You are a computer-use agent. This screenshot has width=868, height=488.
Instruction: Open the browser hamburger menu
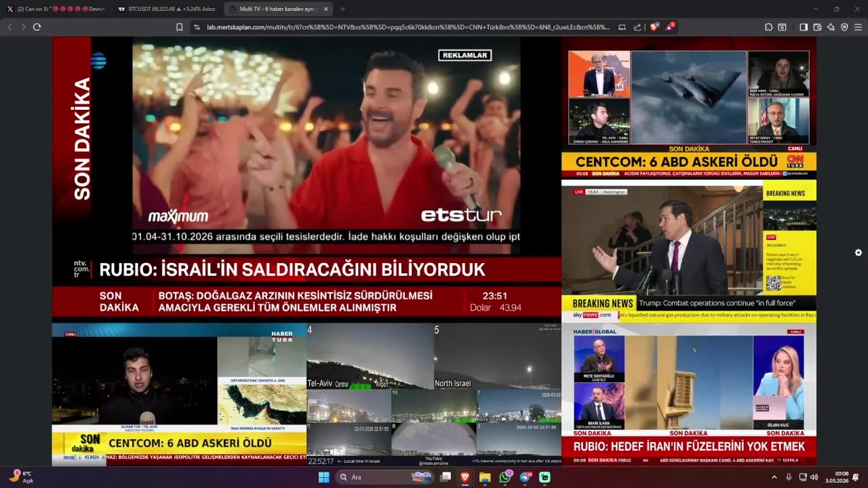click(858, 27)
